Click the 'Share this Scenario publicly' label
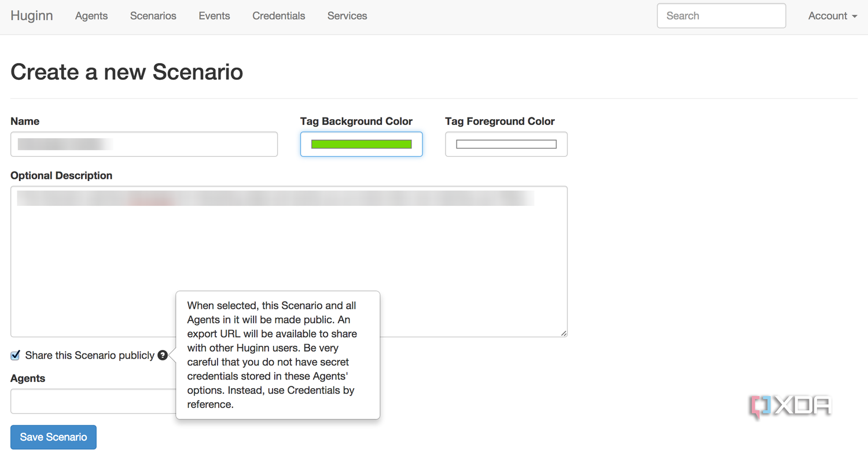The height and width of the screenshot is (457, 868). (x=90, y=355)
